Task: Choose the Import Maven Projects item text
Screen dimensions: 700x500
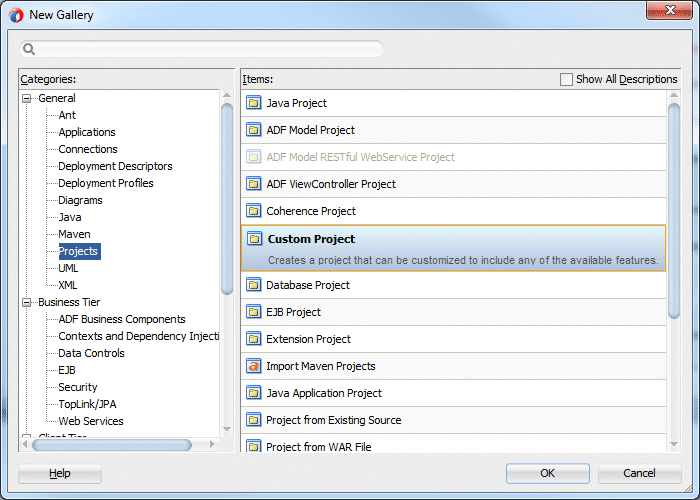Action: (x=321, y=366)
